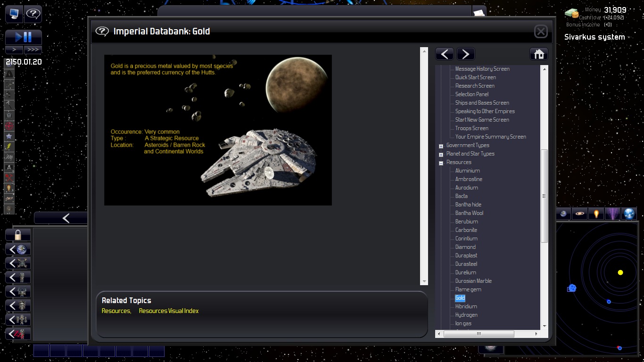Open the Research Screen help topic

pos(475,86)
